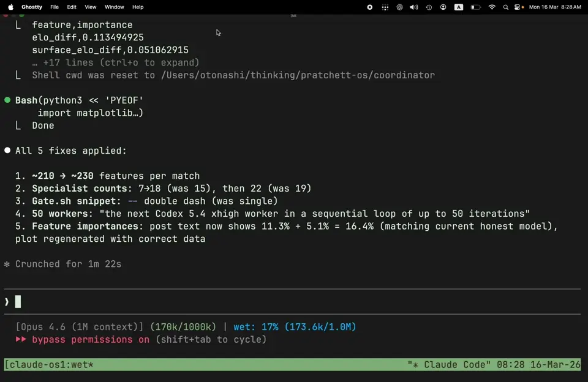588x382 pixels.
Task: Click the battery status icon
Action: tap(475, 7)
